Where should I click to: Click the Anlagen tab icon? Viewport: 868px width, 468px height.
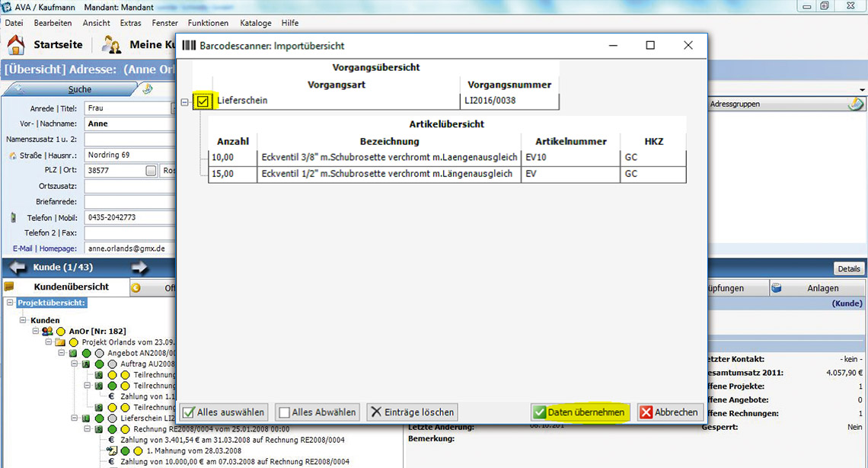tap(777, 288)
